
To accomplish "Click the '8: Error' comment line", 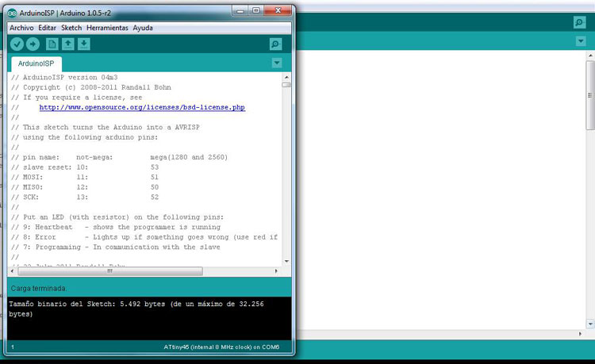I will (x=144, y=237).
